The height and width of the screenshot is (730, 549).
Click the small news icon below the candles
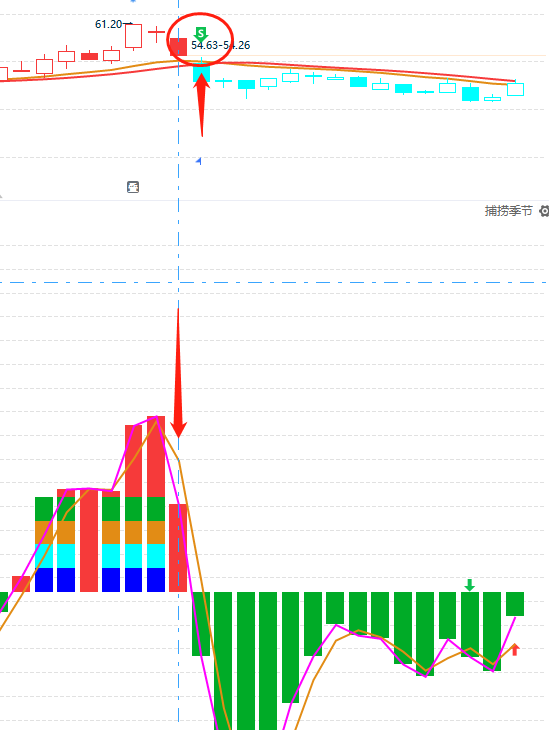click(x=133, y=187)
